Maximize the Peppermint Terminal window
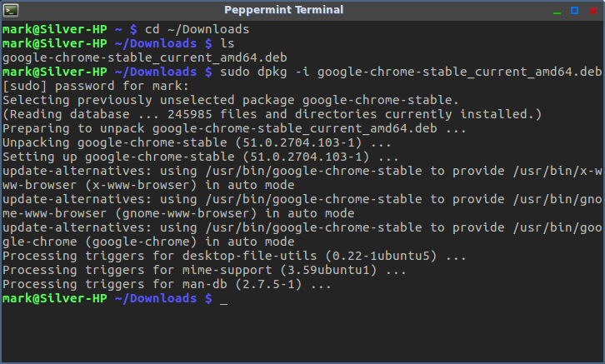 tap(574, 10)
